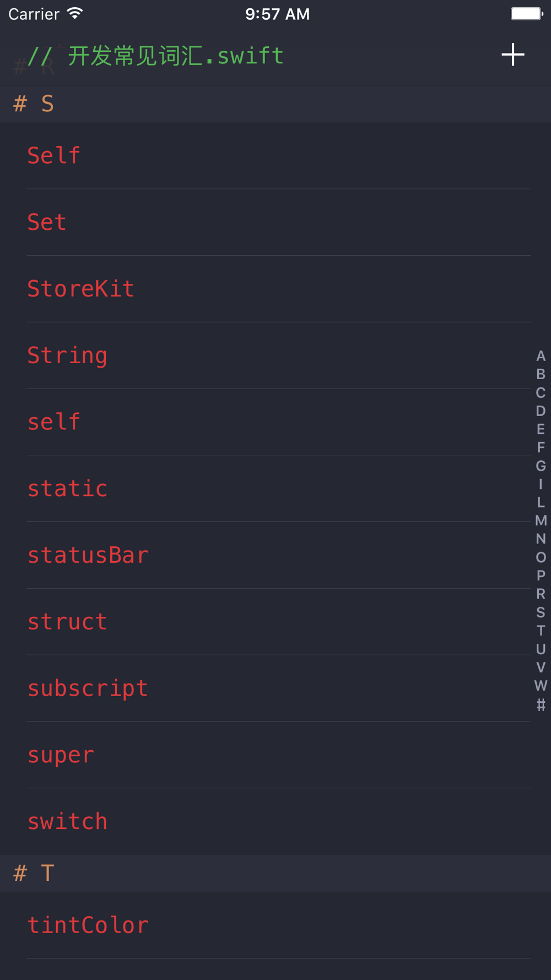
Task: Jump to letter M in index bar
Action: click(541, 521)
